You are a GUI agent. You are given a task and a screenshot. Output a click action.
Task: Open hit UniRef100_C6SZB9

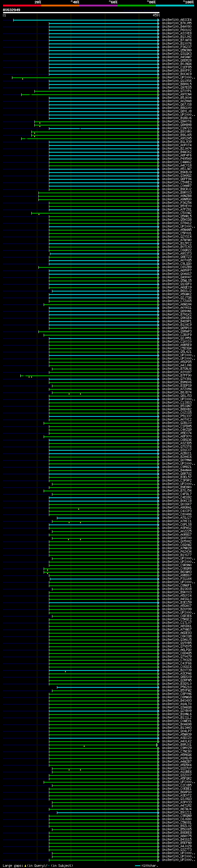click(x=177, y=267)
